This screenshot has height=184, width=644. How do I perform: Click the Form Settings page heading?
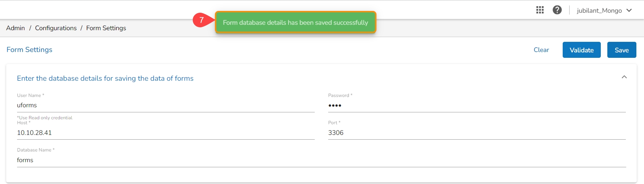click(x=29, y=50)
